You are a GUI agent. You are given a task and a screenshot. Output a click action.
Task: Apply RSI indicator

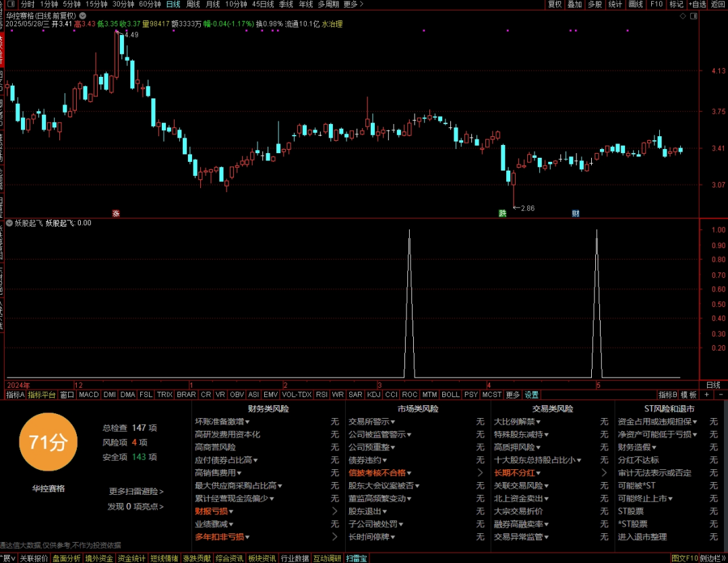coord(322,394)
